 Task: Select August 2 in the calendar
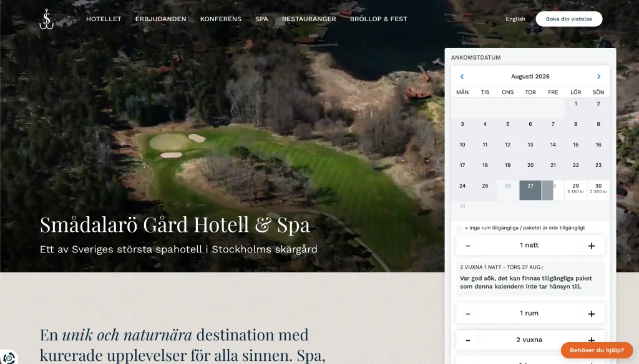coord(598,108)
